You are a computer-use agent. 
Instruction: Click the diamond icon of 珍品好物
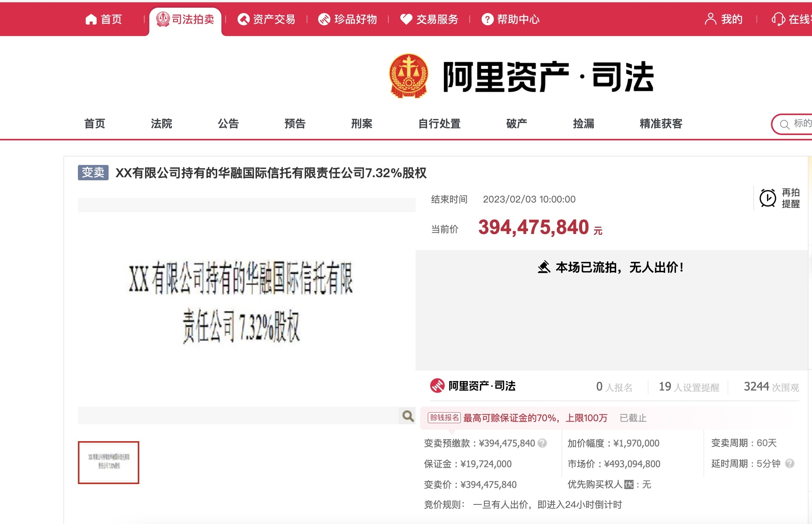tap(324, 19)
